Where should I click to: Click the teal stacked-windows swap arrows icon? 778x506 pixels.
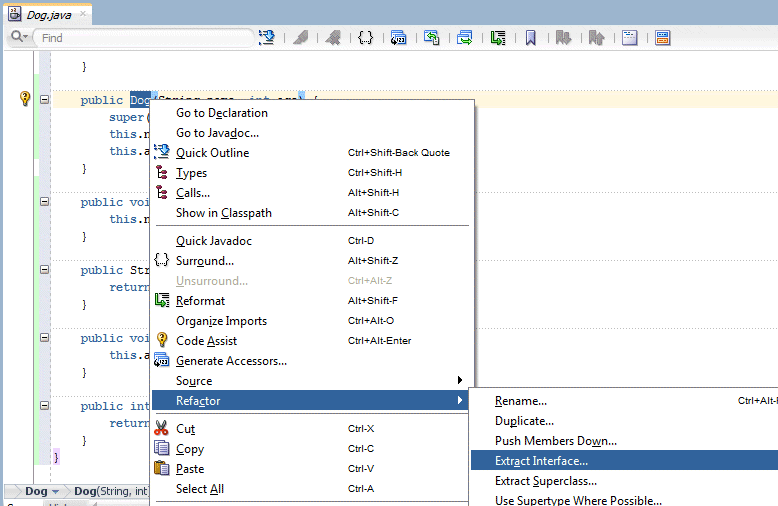(465, 38)
